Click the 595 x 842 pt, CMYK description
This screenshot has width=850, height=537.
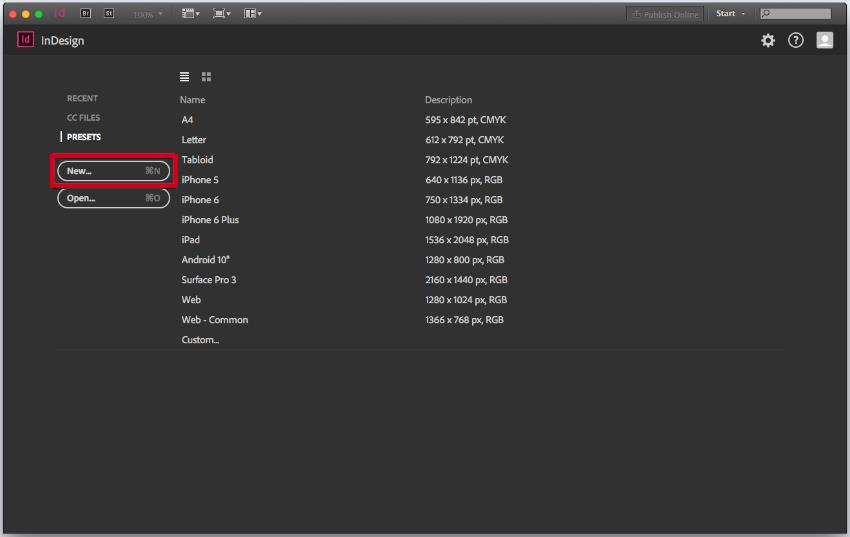[x=465, y=120]
